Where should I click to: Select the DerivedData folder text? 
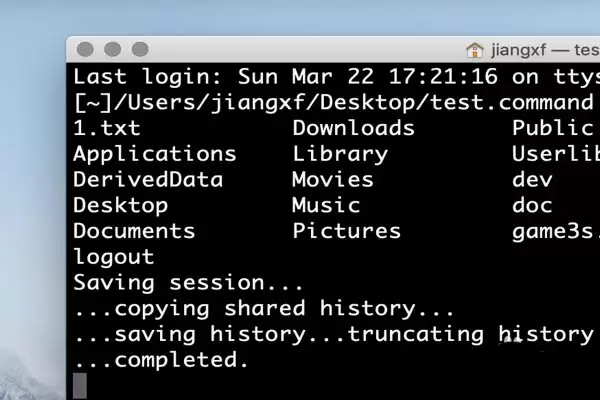point(148,180)
